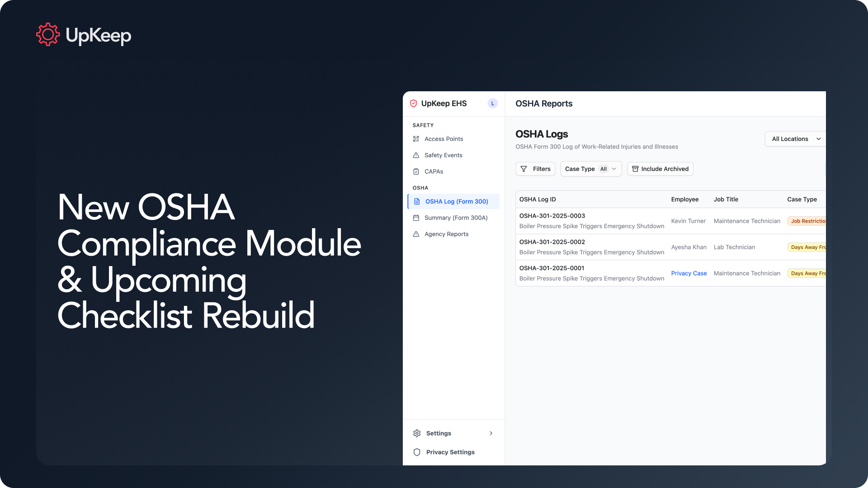Click the Job Restriction case type badge
The width and height of the screenshot is (868, 488).
tap(807, 221)
